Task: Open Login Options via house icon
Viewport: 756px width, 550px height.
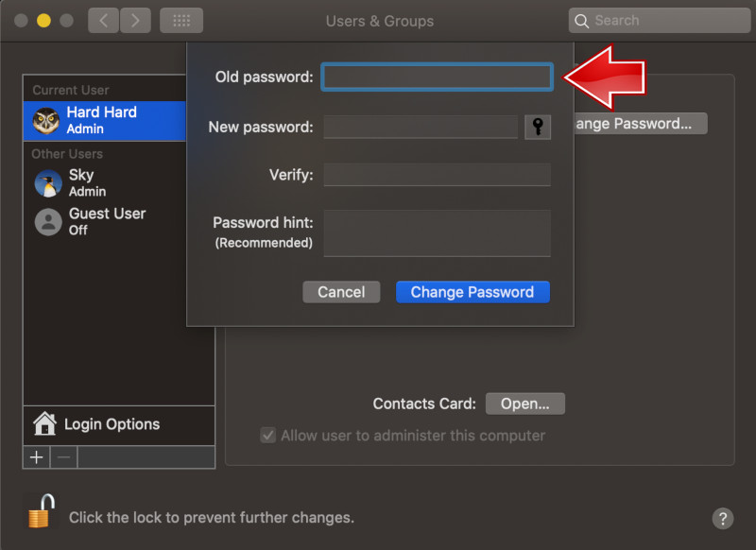Action: (x=44, y=423)
